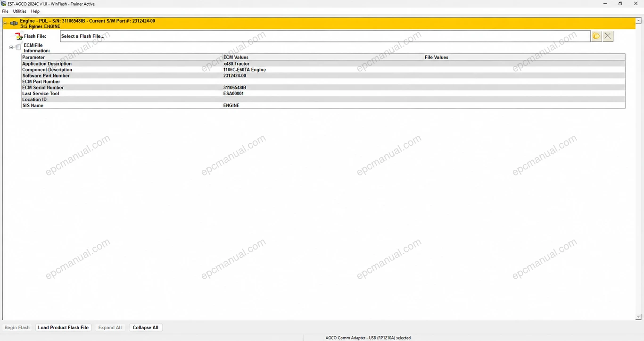Screen dimensions: 644x341
Task: Open the Help menu
Action: (x=35, y=11)
